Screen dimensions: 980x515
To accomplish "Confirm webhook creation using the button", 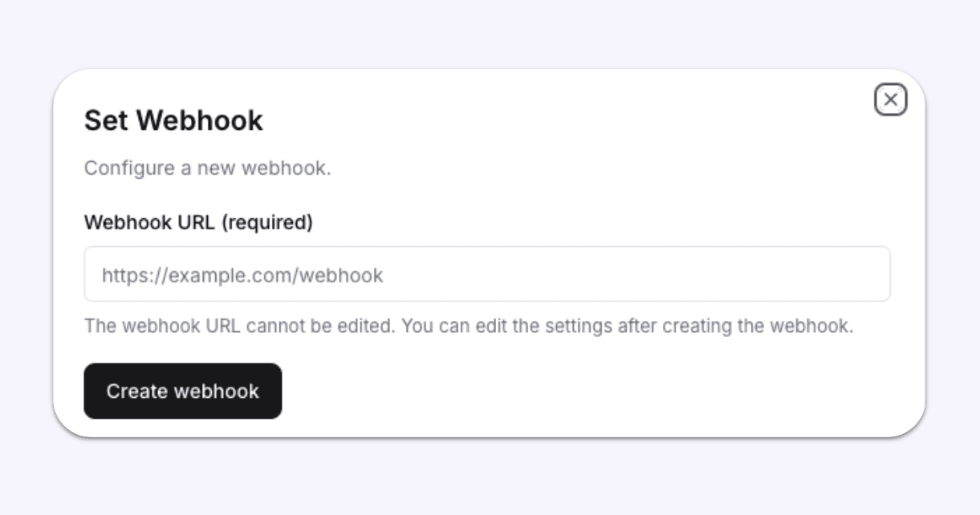I will [x=182, y=391].
